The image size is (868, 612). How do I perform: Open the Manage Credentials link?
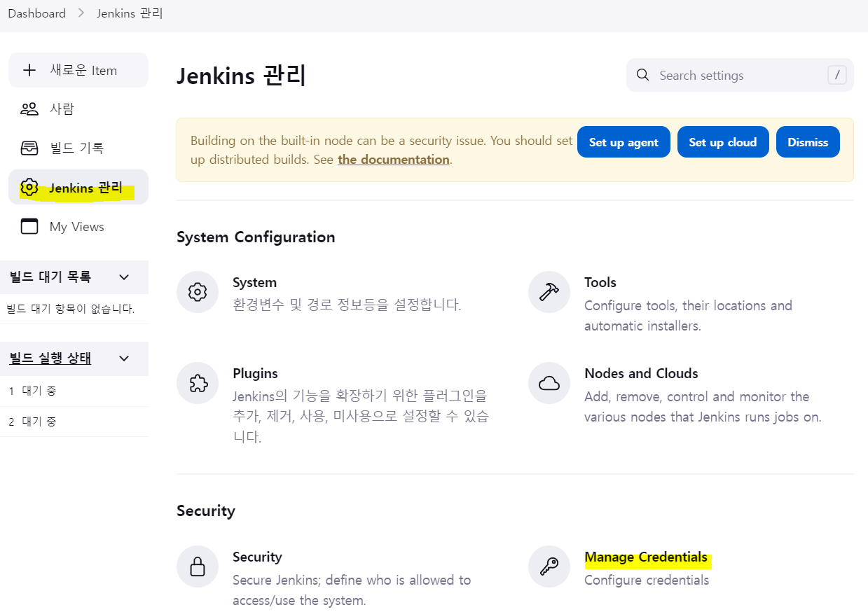[x=646, y=557]
